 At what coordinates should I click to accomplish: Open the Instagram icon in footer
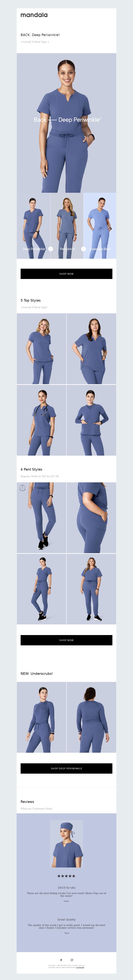72,960
